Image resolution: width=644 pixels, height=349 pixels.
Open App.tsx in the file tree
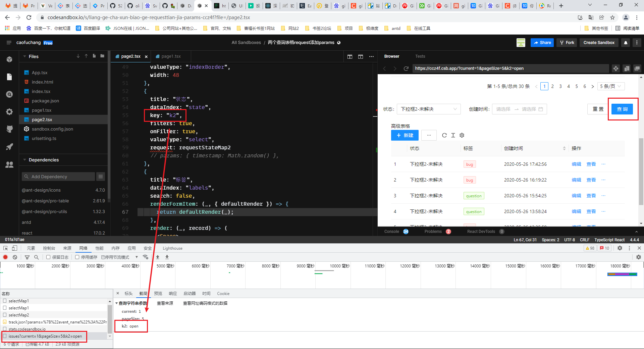click(40, 72)
